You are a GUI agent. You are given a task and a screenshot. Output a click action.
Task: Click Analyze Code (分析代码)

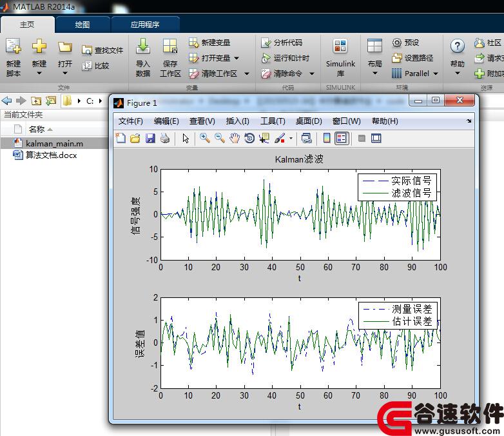282,43
